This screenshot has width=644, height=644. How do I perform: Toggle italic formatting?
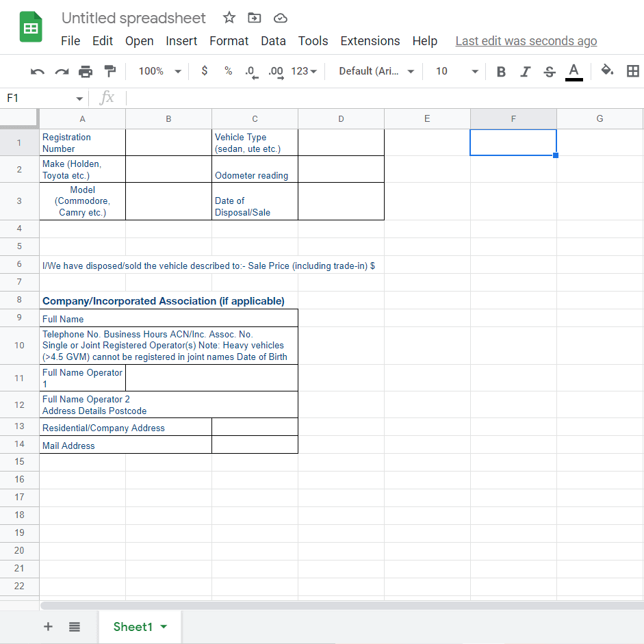[526, 72]
